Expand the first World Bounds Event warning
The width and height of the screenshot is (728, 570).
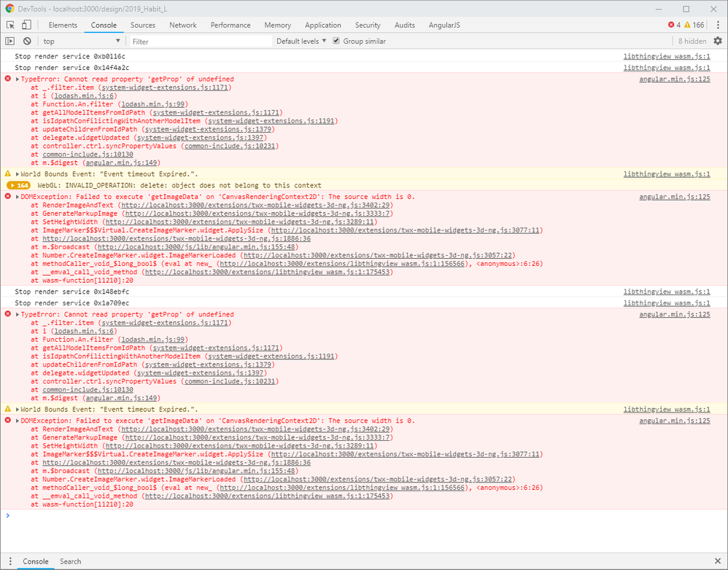[x=18, y=174]
